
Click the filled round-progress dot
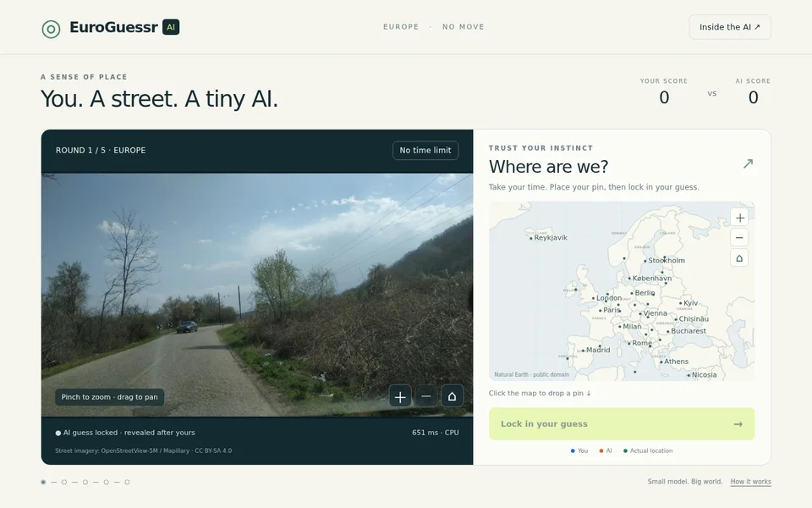coord(43,482)
